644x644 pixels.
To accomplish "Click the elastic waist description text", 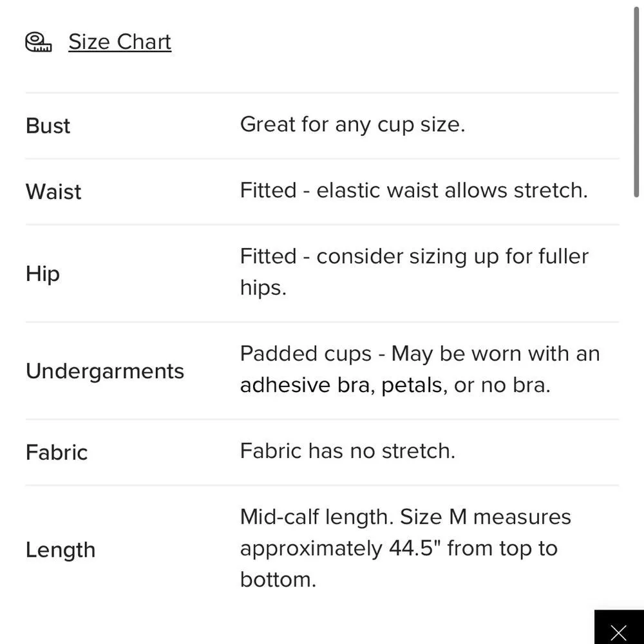I will coord(413,191).
